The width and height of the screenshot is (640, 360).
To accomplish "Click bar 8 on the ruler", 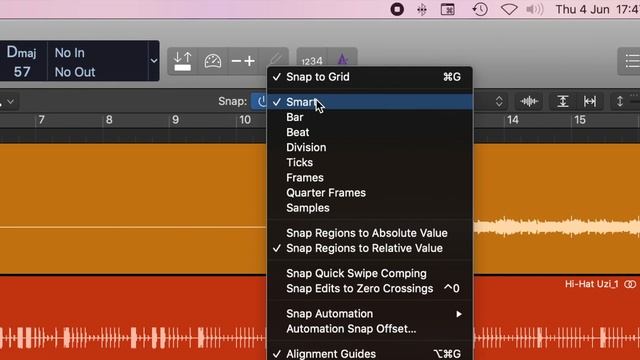I will [x=109, y=120].
